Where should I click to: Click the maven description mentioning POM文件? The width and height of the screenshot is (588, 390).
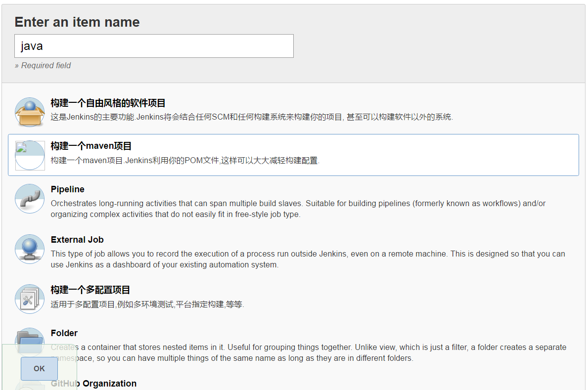coord(185,161)
